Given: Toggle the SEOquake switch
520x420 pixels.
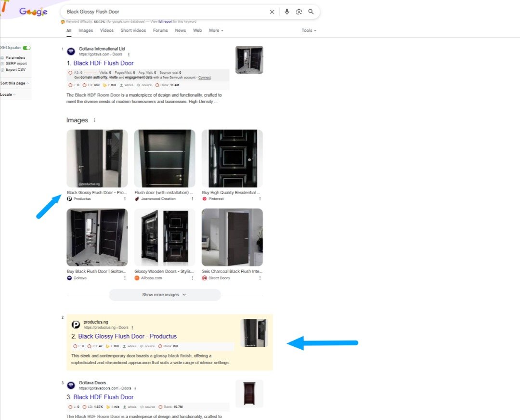Looking at the screenshot, I should coord(26,48).
